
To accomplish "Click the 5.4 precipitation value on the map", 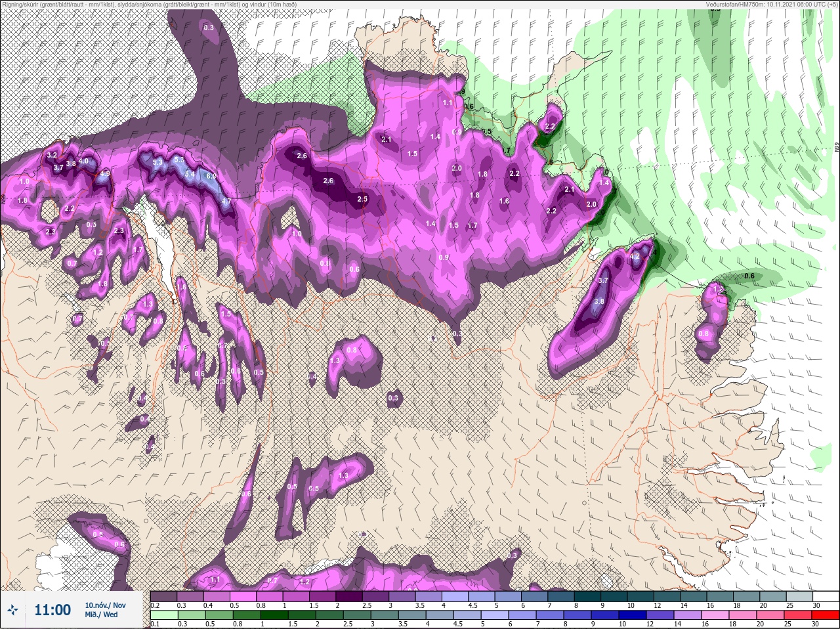I will pos(190,174).
